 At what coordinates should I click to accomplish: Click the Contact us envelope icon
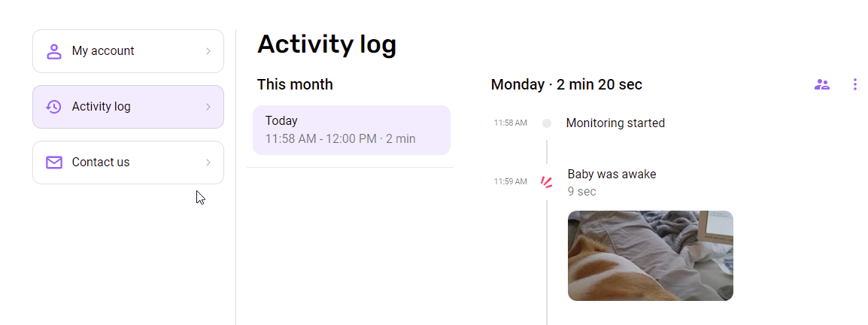[x=53, y=162]
